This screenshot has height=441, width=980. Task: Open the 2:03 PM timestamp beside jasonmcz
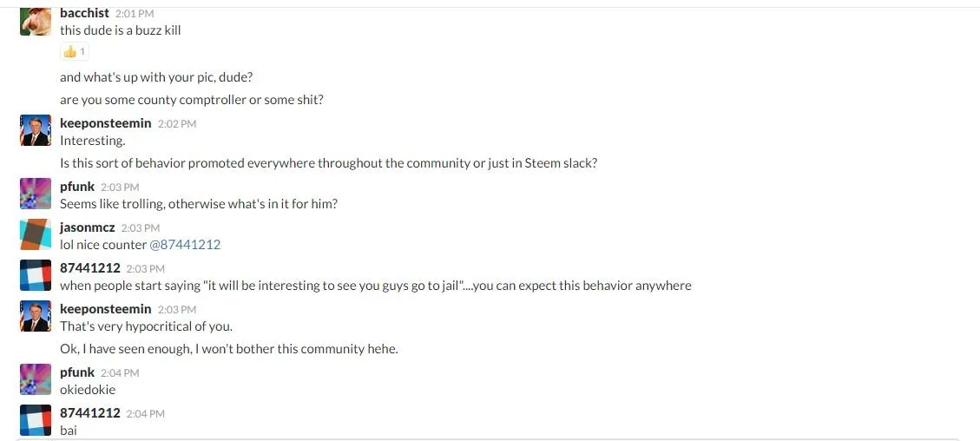[141, 228]
